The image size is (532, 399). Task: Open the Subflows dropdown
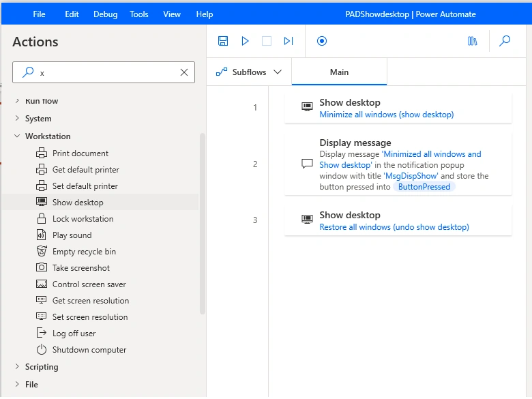coord(249,72)
